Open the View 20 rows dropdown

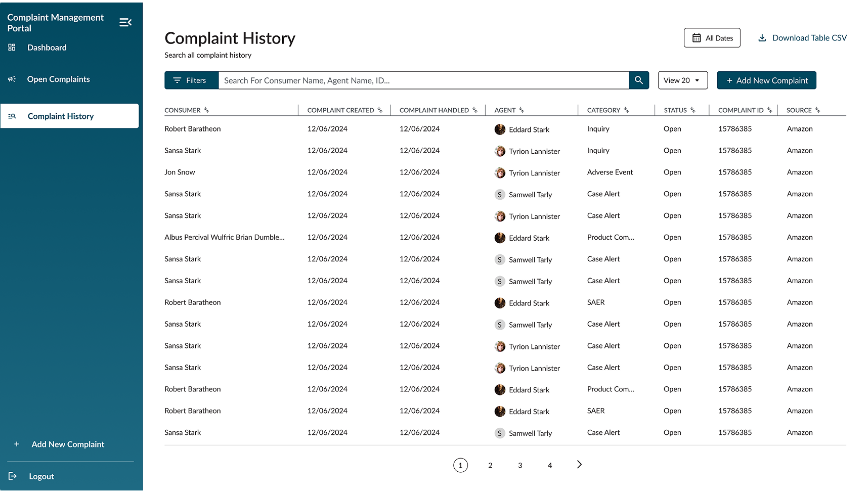682,80
